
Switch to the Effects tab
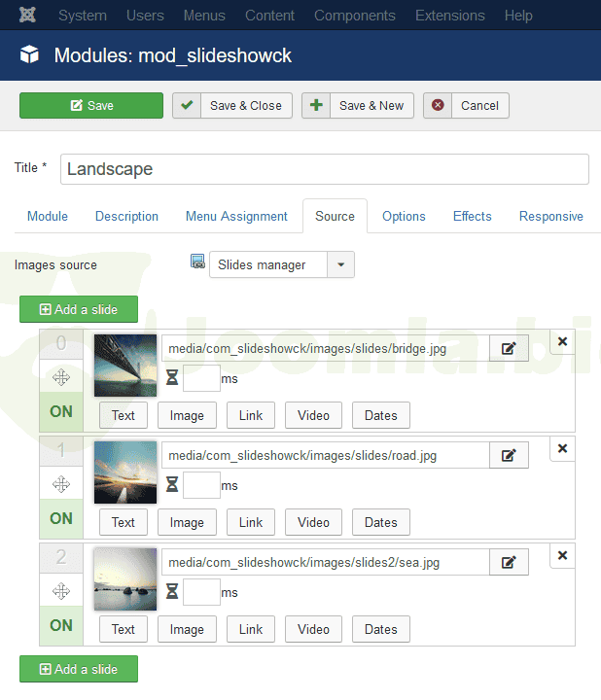pyautogui.click(x=472, y=216)
